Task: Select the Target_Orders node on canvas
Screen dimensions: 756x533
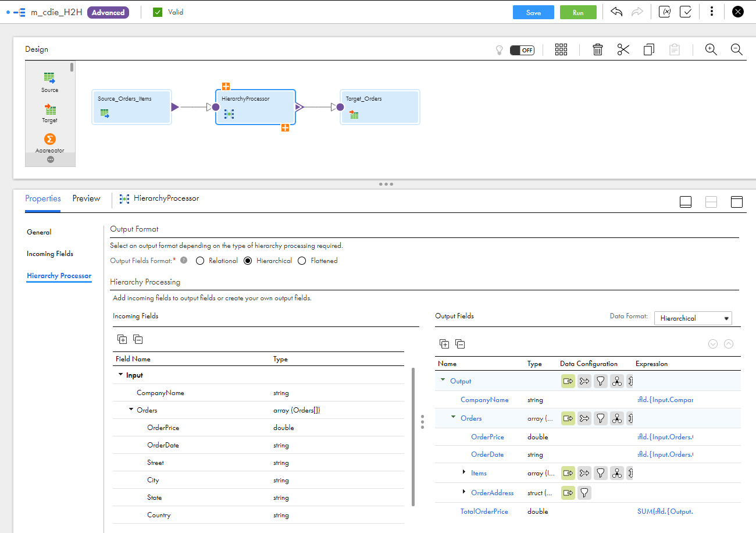Action: tap(380, 107)
